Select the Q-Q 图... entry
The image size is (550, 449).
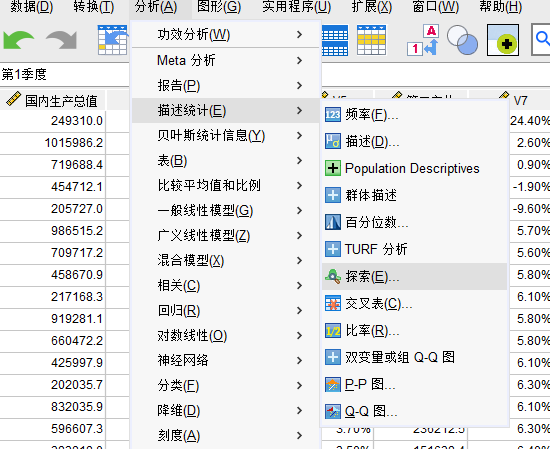(x=415, y=412)
